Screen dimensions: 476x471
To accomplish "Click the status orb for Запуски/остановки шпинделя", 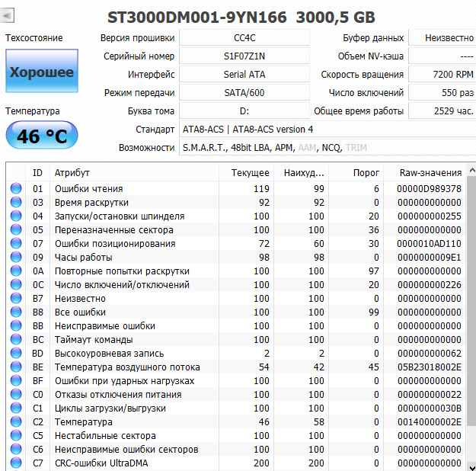I will [x=16, y=216].
